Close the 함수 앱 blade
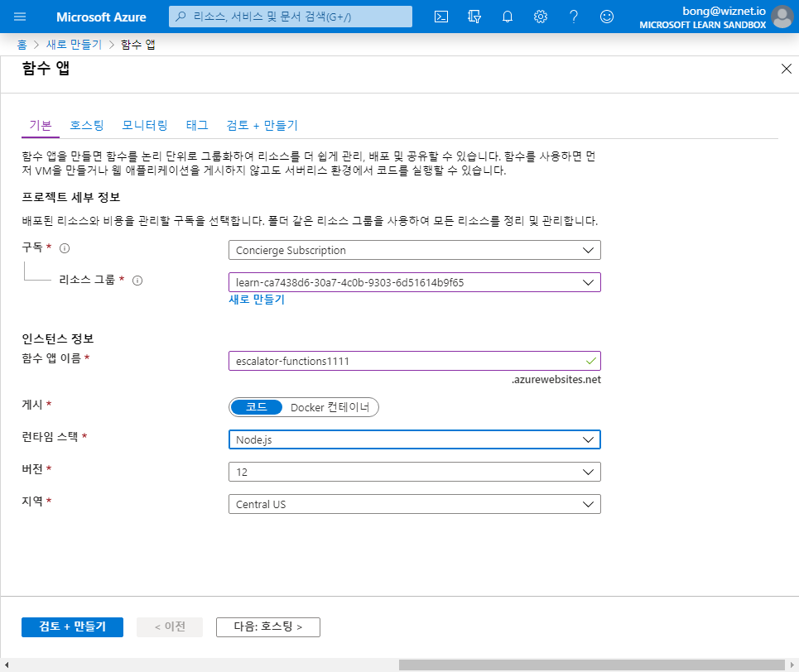This screenshot has height=672, width=799. (x=787, y=69)
